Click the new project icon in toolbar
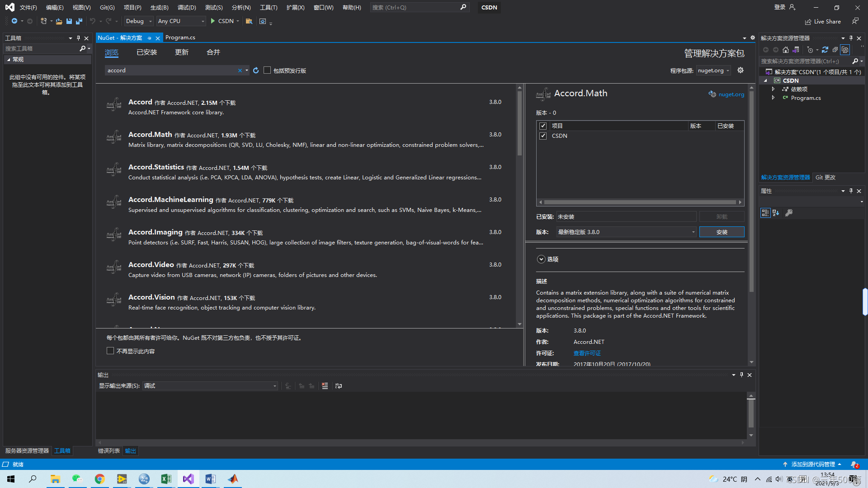Image resolution: width=868 pixels, height=488 pixels. 43,21
